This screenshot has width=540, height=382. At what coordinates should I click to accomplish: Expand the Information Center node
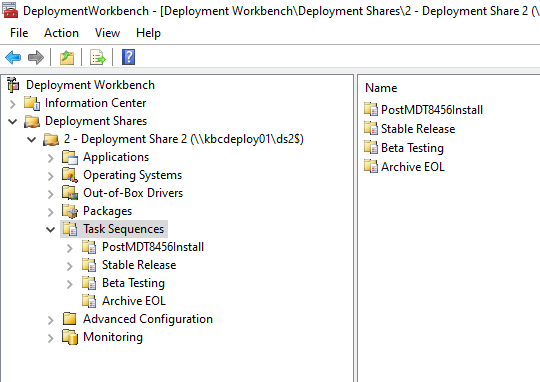click(13, 104)
